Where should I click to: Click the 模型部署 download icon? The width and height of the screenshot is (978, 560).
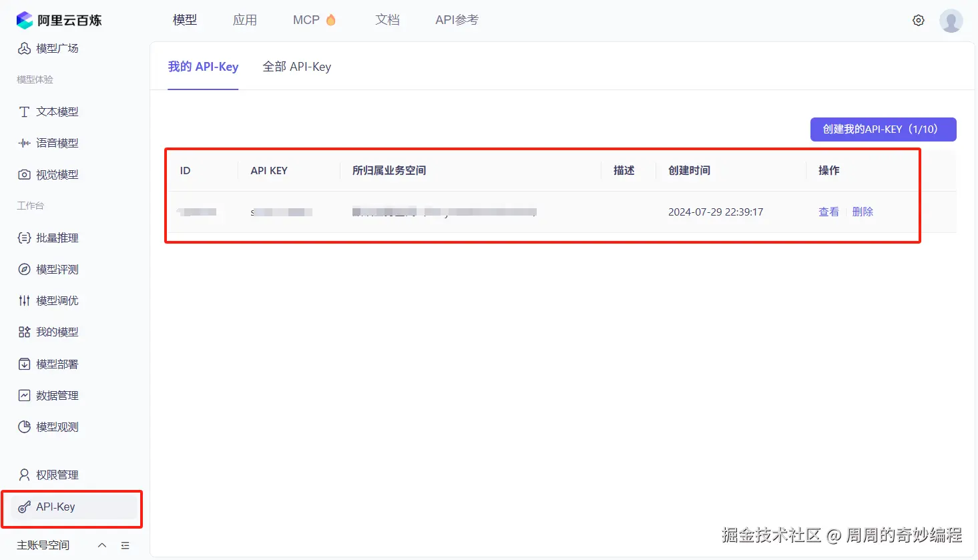click(24, 364)
